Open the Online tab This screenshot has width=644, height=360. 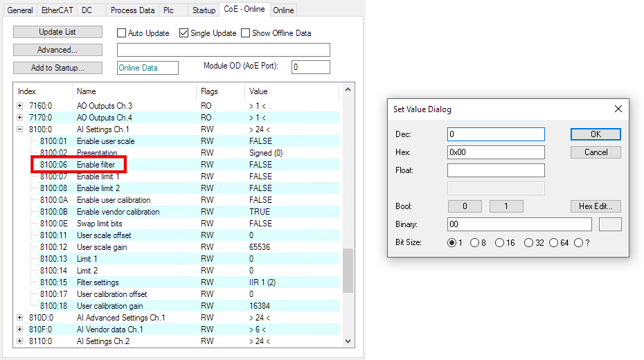point(283,10)
